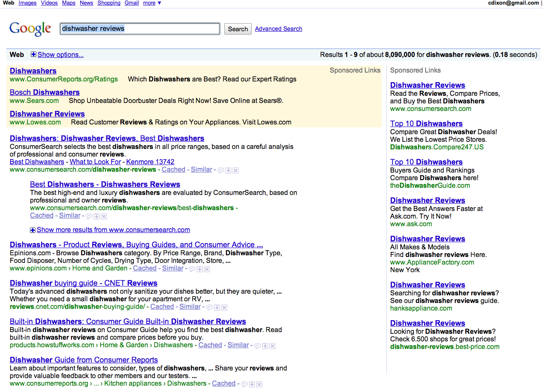
Task: Open the Bosch Dishwashers sponsored link
Action: 45,92
